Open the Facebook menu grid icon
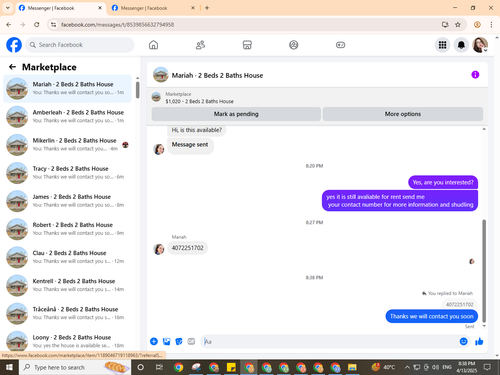The image size is (500, 375). pos(442,45)
